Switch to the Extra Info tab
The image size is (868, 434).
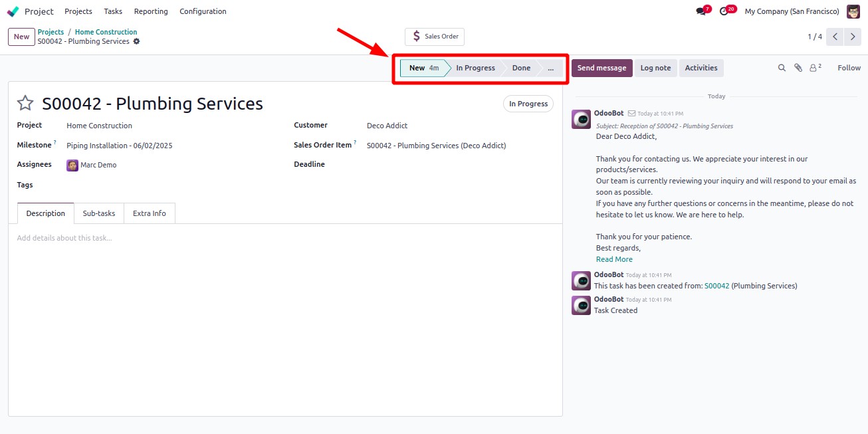150,213
